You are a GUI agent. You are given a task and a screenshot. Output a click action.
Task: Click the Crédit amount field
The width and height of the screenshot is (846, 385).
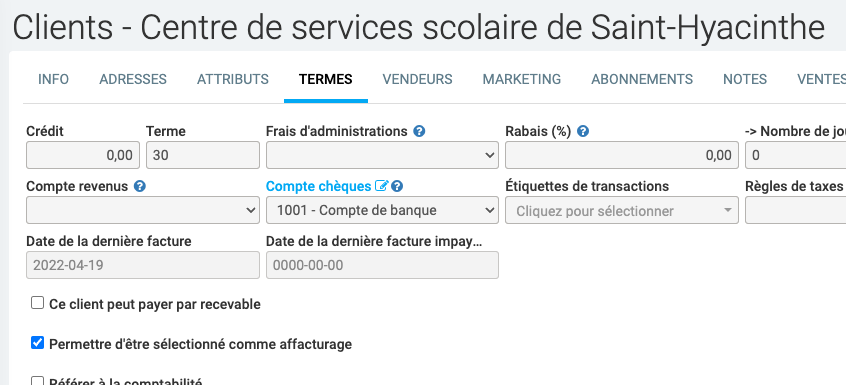tap(83, 155)
